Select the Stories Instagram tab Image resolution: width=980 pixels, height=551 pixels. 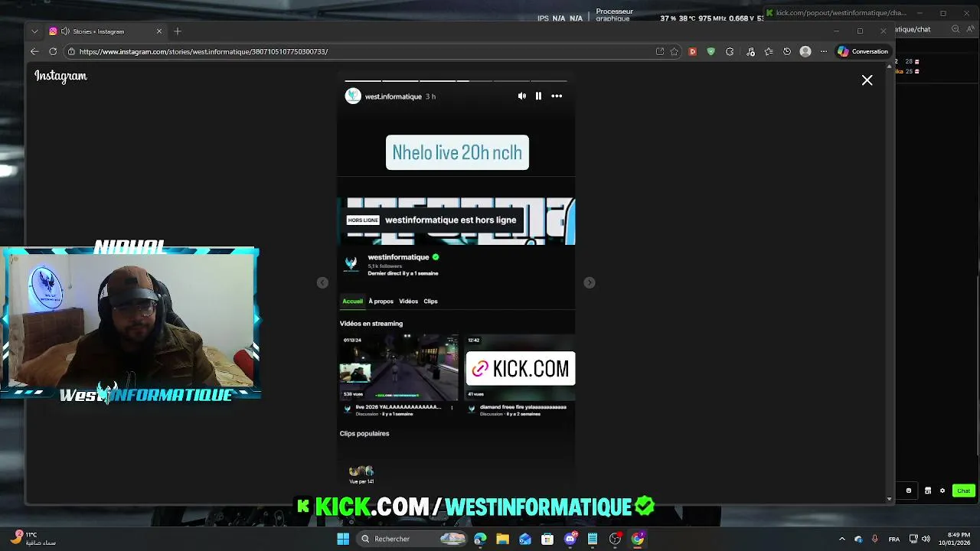[x=106, y=31]
